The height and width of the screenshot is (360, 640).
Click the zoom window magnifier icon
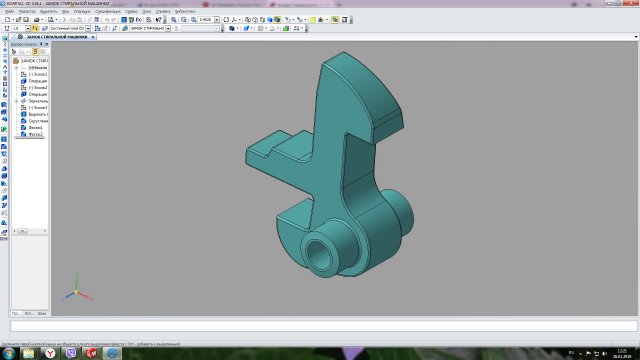tap(184, 20)
